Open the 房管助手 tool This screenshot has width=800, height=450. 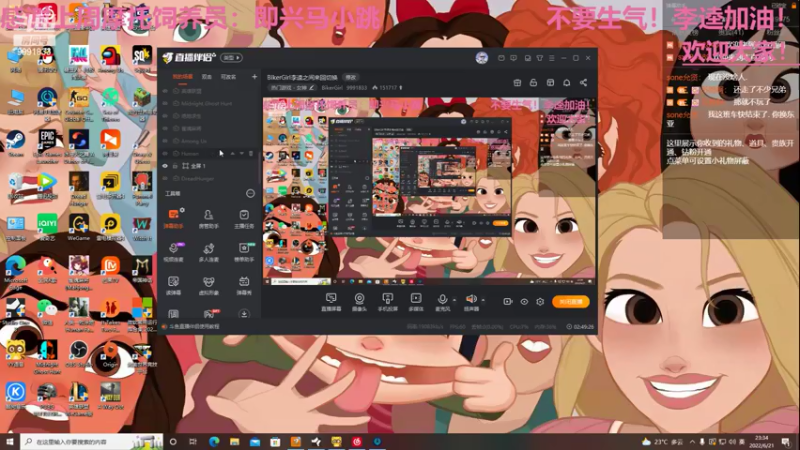point(208,218)
